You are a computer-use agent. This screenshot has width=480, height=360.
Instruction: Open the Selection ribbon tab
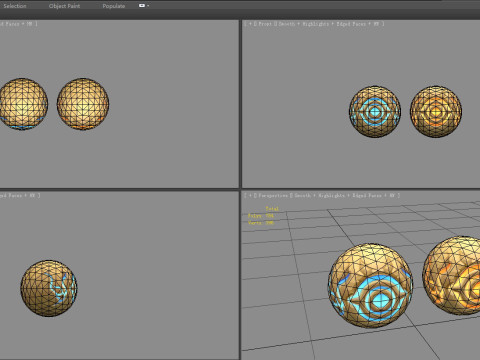(x=14, y=6)
